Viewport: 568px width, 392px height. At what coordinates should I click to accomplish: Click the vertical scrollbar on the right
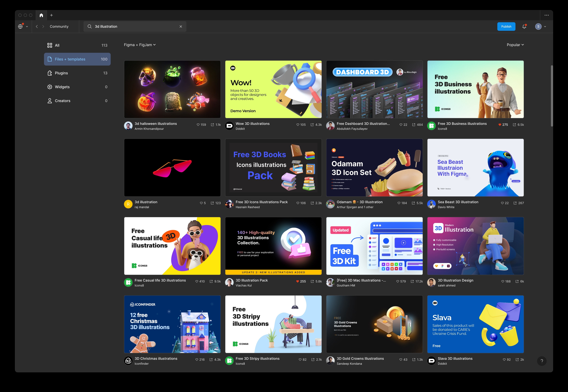pos(552,96)
